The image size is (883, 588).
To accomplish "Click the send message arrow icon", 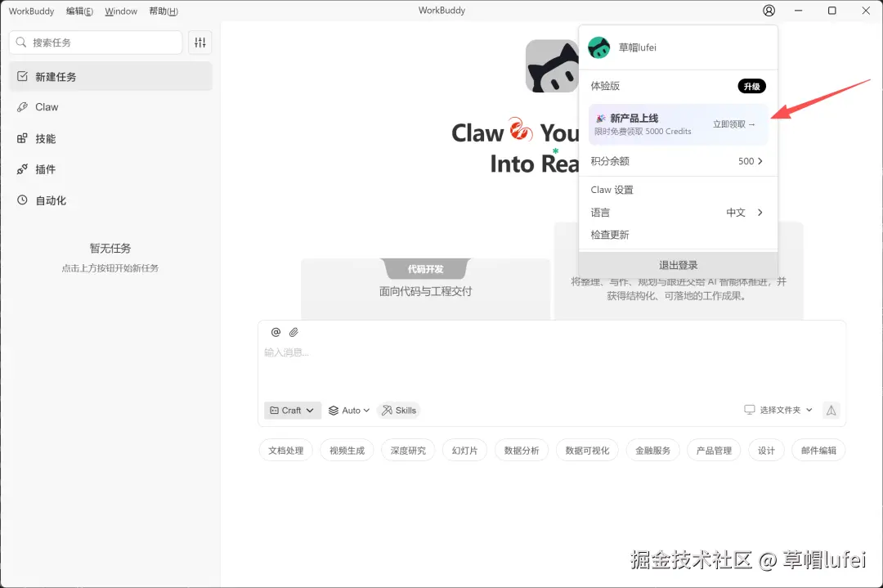I will click(x=831, y=411).
